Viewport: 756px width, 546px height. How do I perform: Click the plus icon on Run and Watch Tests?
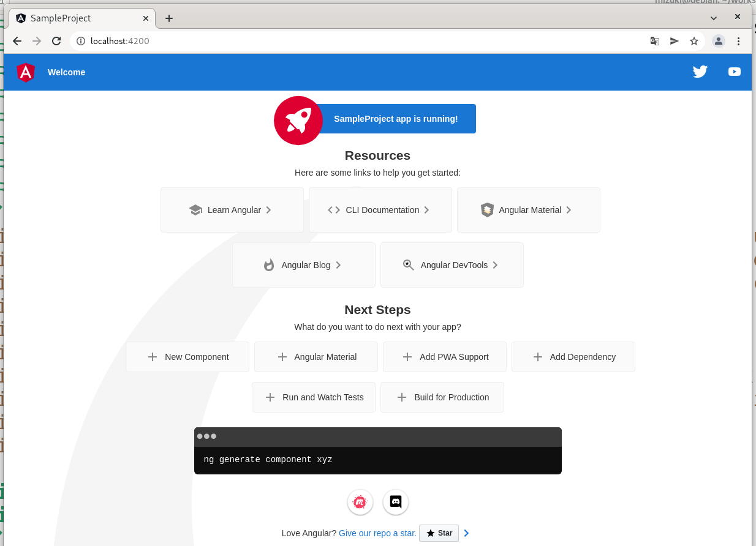coord(270,397)
